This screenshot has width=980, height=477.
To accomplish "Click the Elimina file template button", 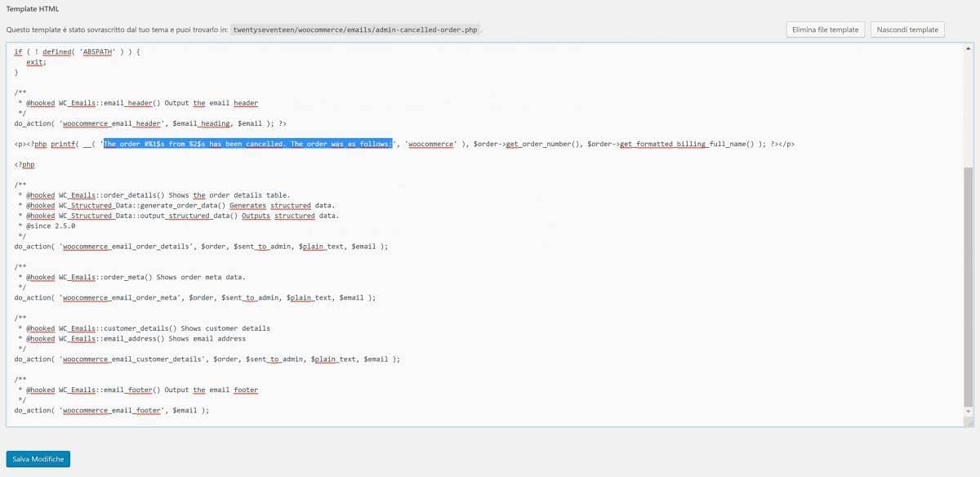I will 825,29.
